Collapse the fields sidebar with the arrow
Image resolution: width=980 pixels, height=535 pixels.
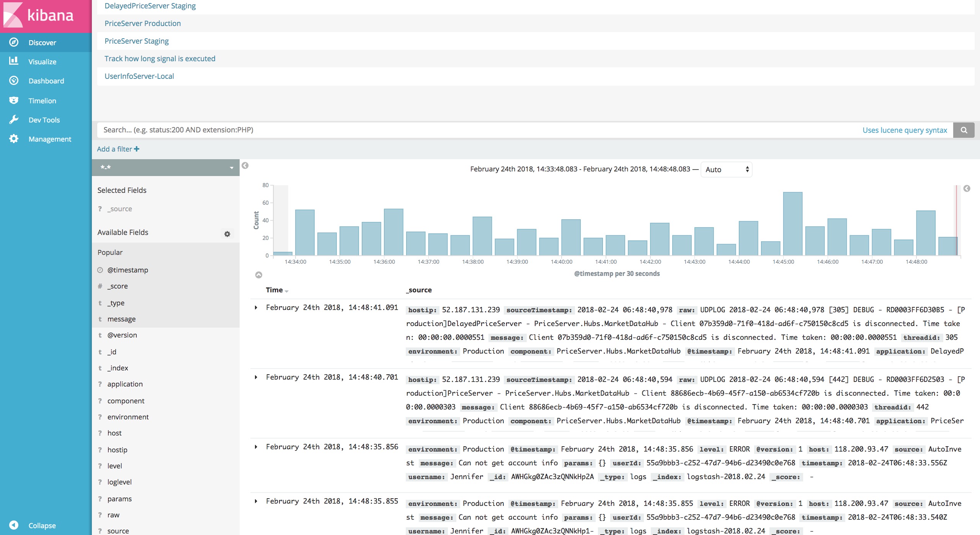pyautogui.click(x=245, y=165)
